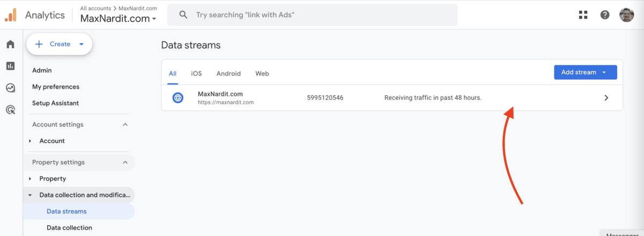The height and width of the screenshot is (236, 644).
Task: Click the Google Analytics logo
Action: (11, 15)
